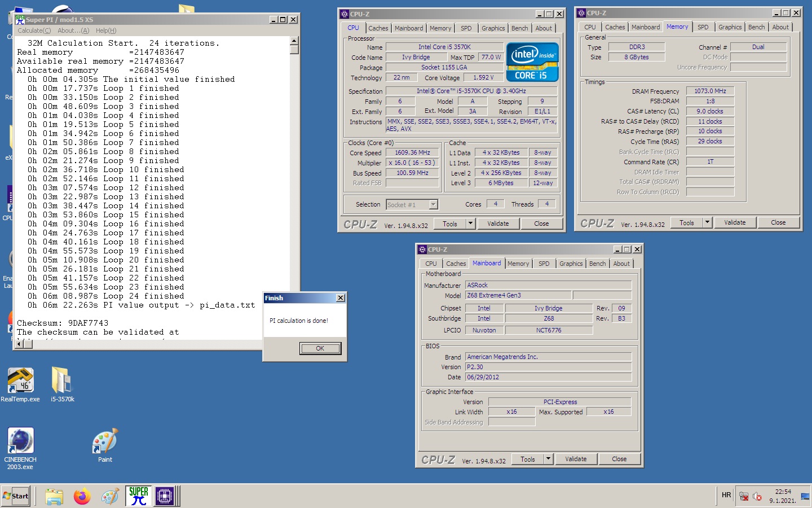Screen dimensions: 812x508
Task: Click the CPU-Z icon in the CPU window title bar
Action: [x=345, y=14]
